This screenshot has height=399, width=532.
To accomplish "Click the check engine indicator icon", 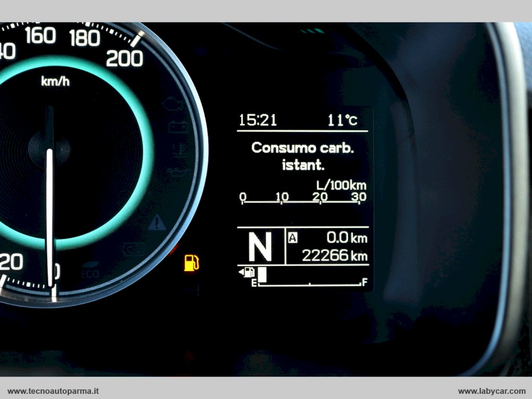I will coord(172,104).
